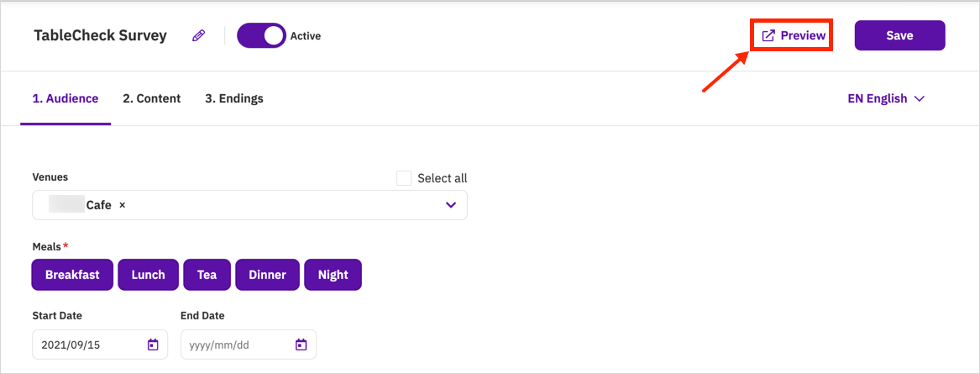Click the pencil edit icon beside survey title

(x=199, y=35)
